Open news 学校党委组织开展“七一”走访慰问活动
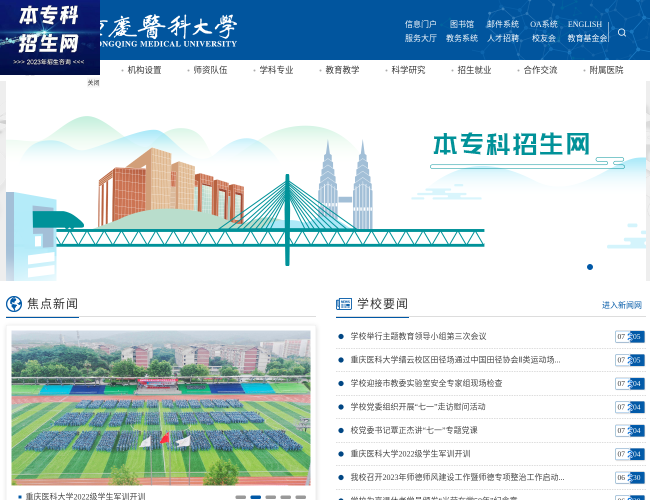 [x=418, y=407]
